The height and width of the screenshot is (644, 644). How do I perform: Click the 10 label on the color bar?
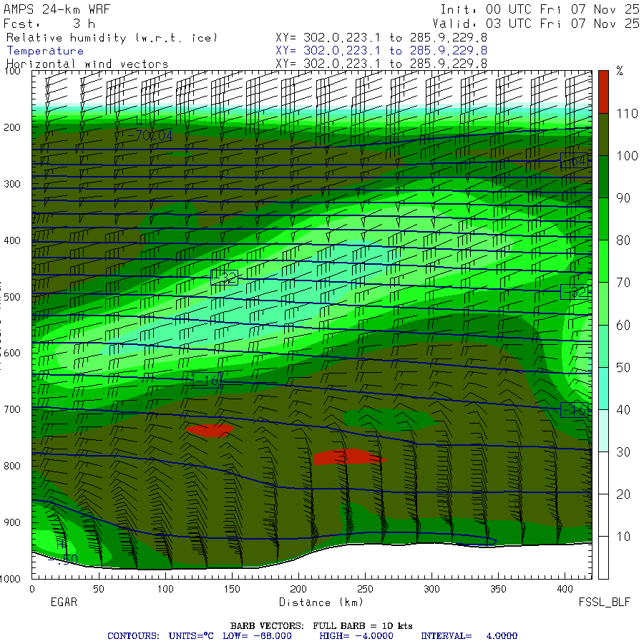point(623,537)
